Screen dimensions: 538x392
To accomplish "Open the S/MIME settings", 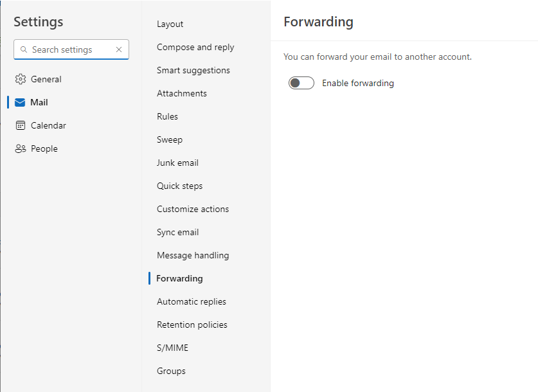I will (173, 348).
